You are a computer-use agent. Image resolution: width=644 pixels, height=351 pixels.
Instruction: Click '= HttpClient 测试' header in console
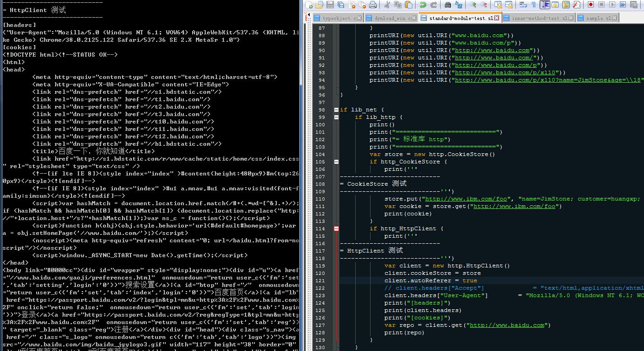coord(34,9)
